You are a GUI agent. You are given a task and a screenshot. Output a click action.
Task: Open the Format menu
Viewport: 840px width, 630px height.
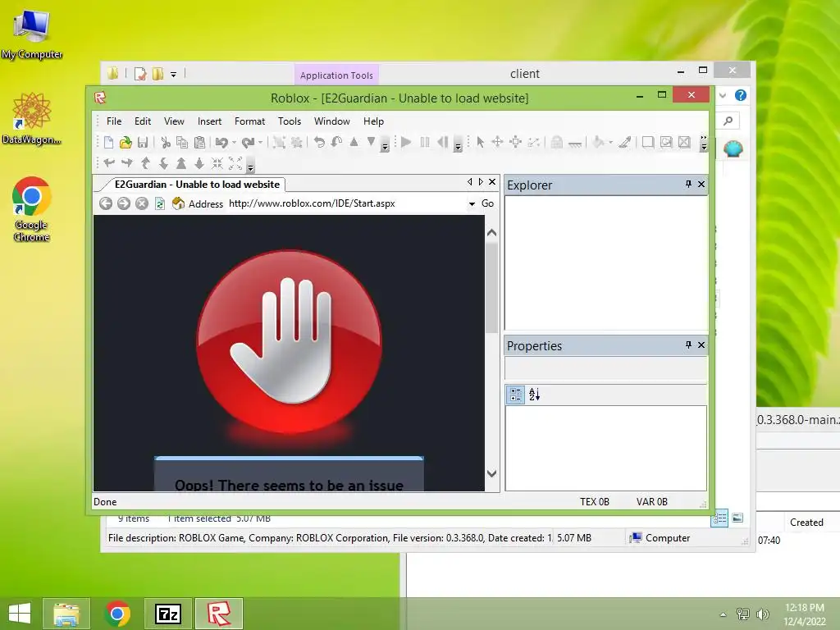[249, 121]
